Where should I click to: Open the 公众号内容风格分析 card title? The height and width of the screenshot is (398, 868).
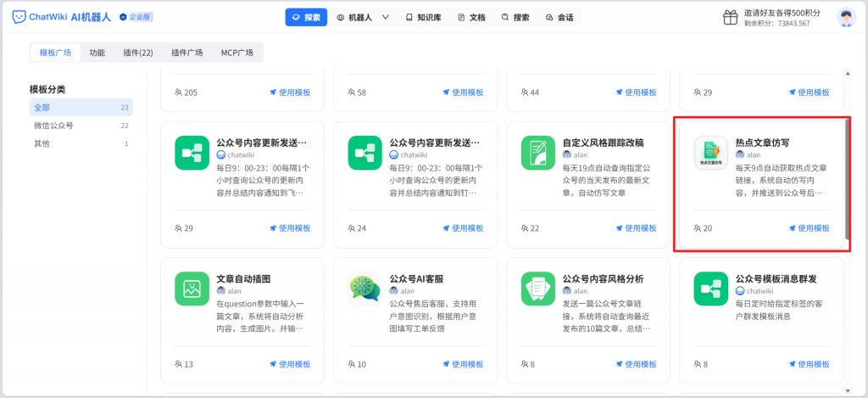(603, 279)
